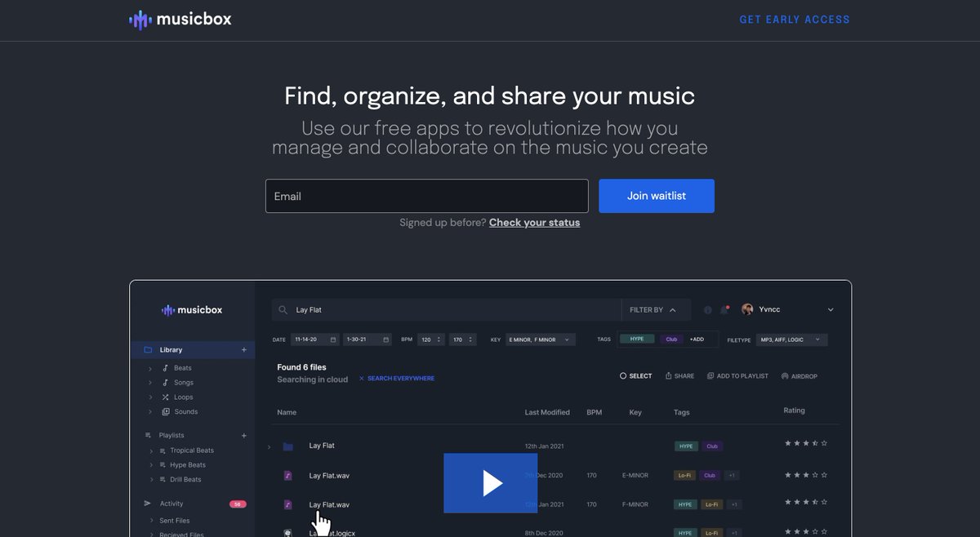Open the GET EARLY ACCESS link
980x537 pixels.
coord(795,20)
